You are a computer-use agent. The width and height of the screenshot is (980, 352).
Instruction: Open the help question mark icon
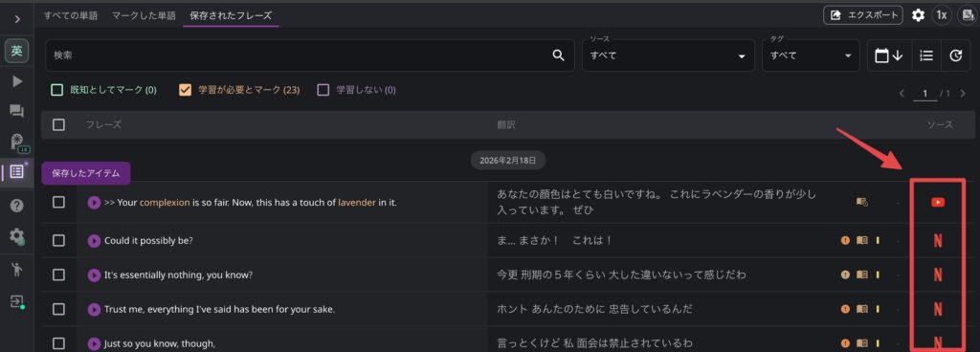pyautogui.click(x=17, y=206)
